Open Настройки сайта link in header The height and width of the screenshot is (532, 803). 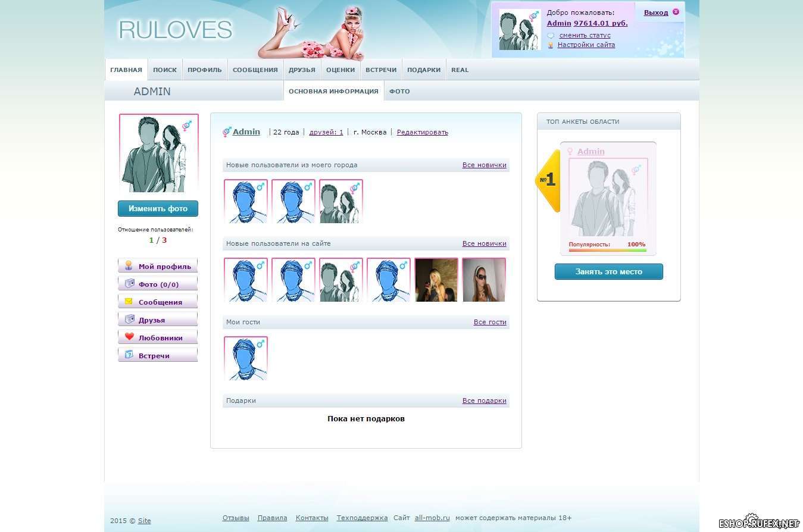tap(586, 45)
